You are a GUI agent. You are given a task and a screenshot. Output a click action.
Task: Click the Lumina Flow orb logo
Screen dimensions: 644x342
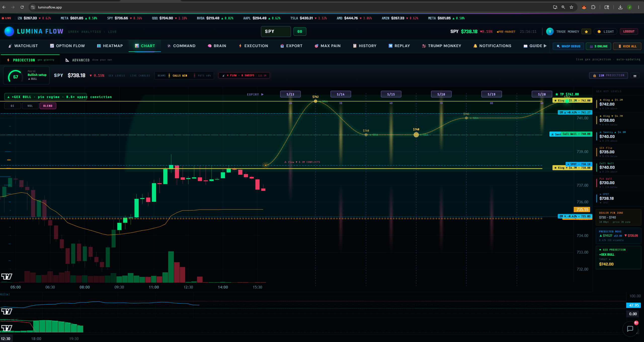point(9,31)
